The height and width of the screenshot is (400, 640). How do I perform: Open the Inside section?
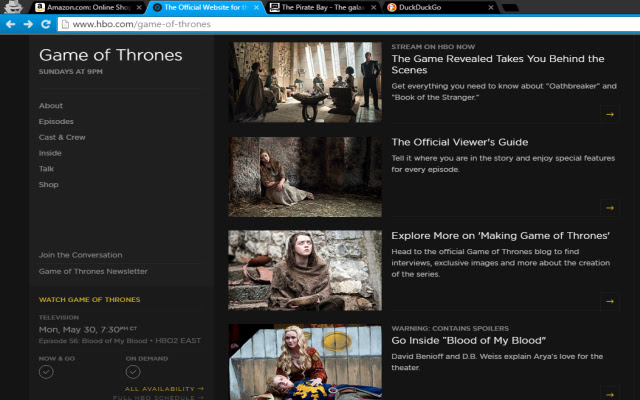pos(50,153)
